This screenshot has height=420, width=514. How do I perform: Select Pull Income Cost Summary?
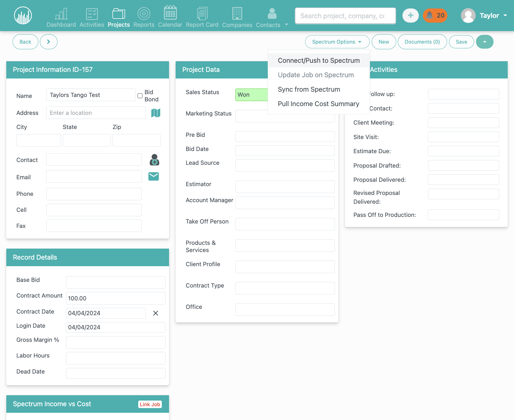(319, 104)
